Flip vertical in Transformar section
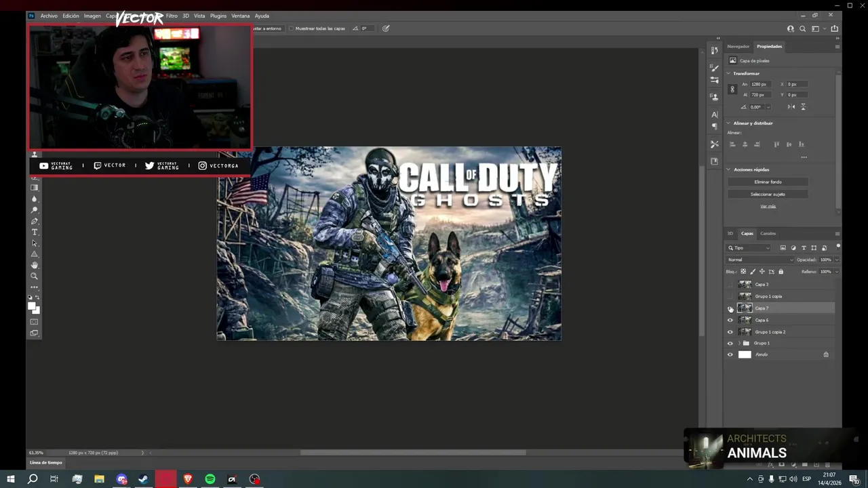The image size is (868, 488). [804, 107]
